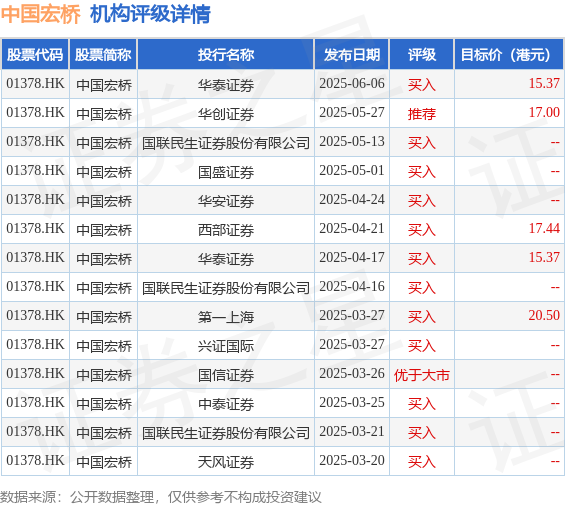This screenshot has width=565, height=506.
Task: Click the 中国宏桥 orange title text
Action: point(40,14)
